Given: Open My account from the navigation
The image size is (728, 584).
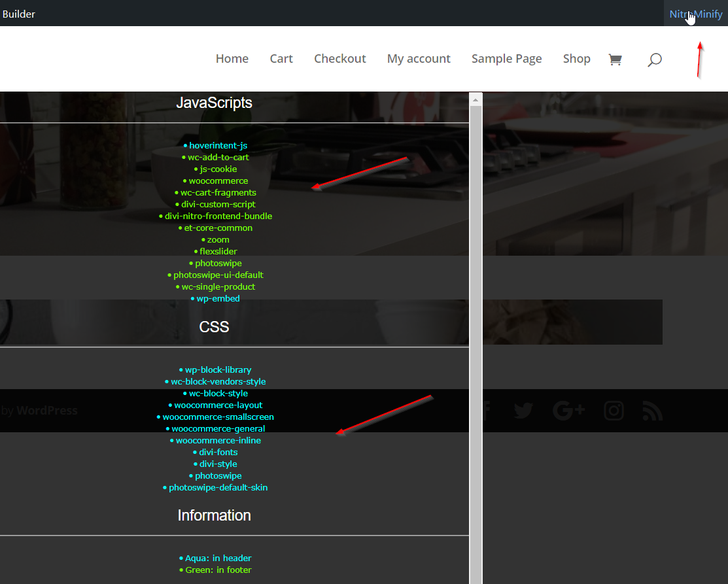Looking at the screenshot, I should click(419, 58).
